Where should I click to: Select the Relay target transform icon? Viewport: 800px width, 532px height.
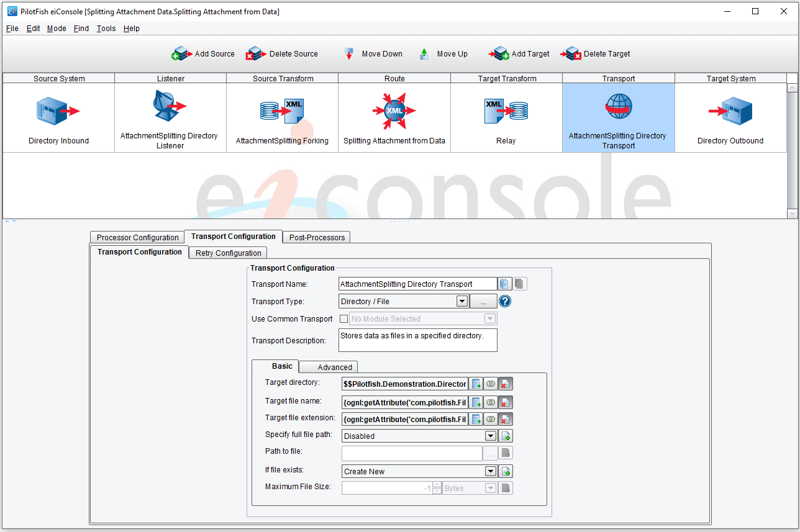506,111
